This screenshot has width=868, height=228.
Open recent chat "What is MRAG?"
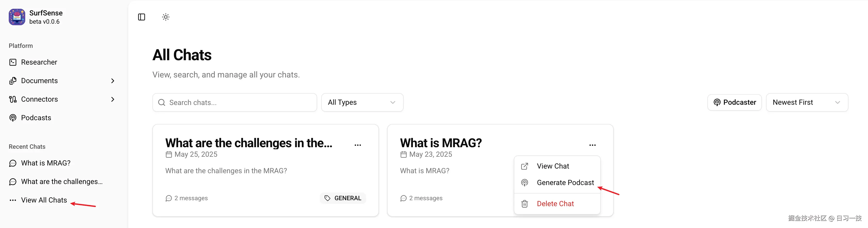coord(46,163)
